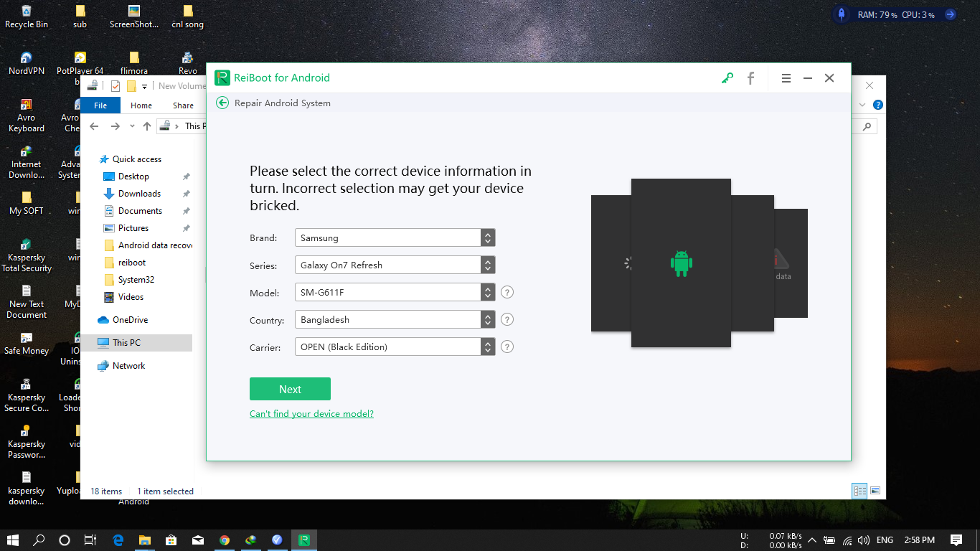Open the Country dropdown showing Bangladesh

coord(395,319)
